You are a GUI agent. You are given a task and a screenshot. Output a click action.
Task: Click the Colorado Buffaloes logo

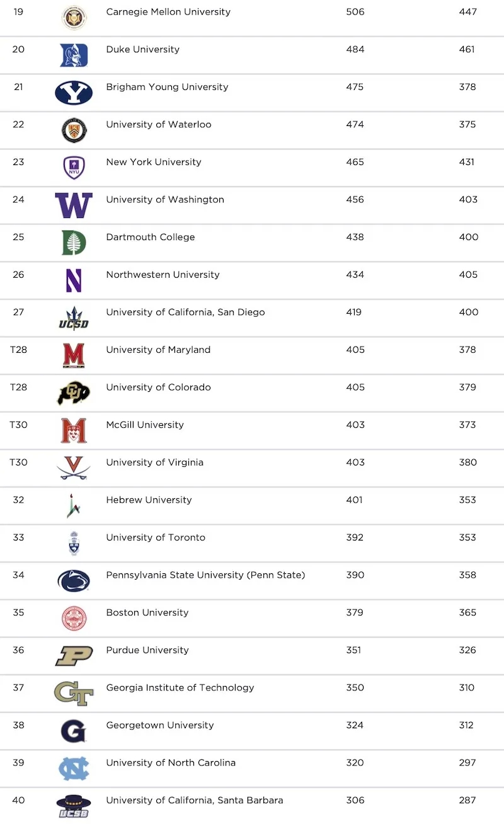(74, 393)
